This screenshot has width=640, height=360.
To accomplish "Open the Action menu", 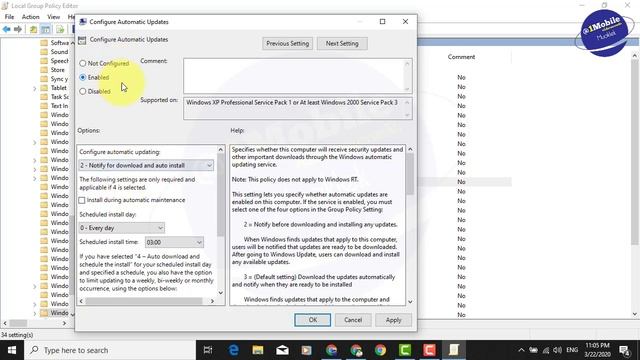I will coord(31,17).
